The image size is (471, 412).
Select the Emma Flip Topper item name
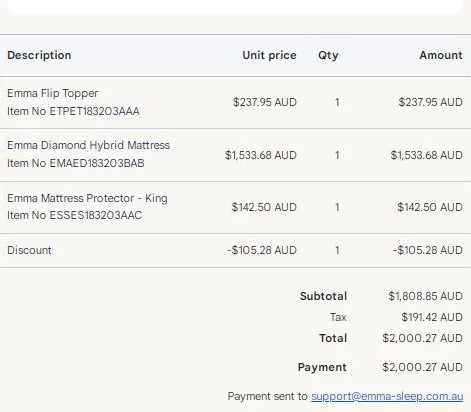coord(53,93)
